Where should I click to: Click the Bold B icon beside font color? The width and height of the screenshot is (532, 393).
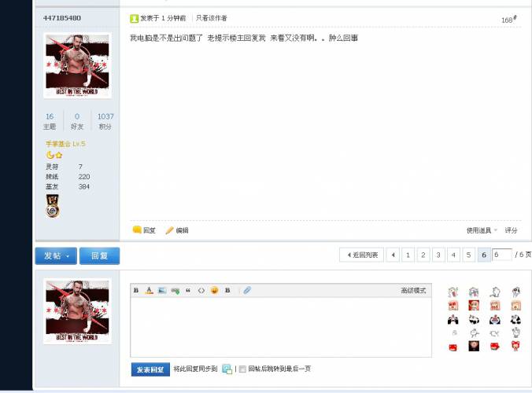coord(136,290)
